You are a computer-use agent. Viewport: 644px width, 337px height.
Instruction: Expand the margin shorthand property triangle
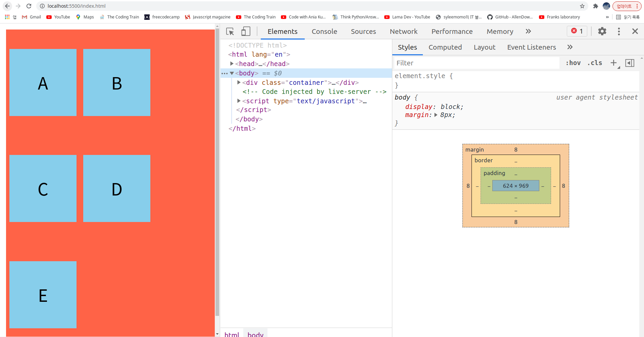pyautogui.click(x=436, y=115)
